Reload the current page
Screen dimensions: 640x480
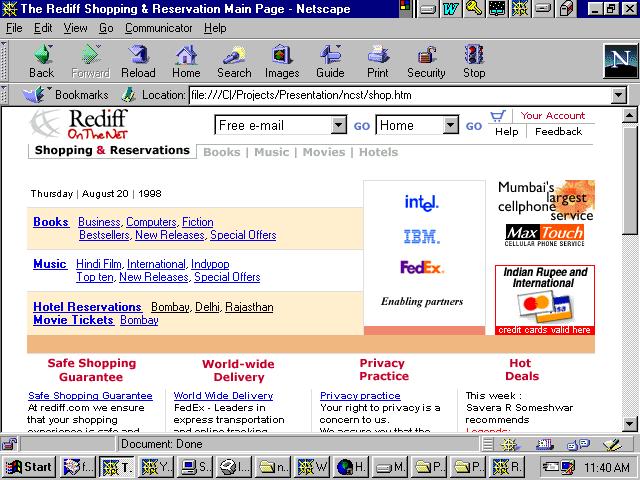coord(138,61)
